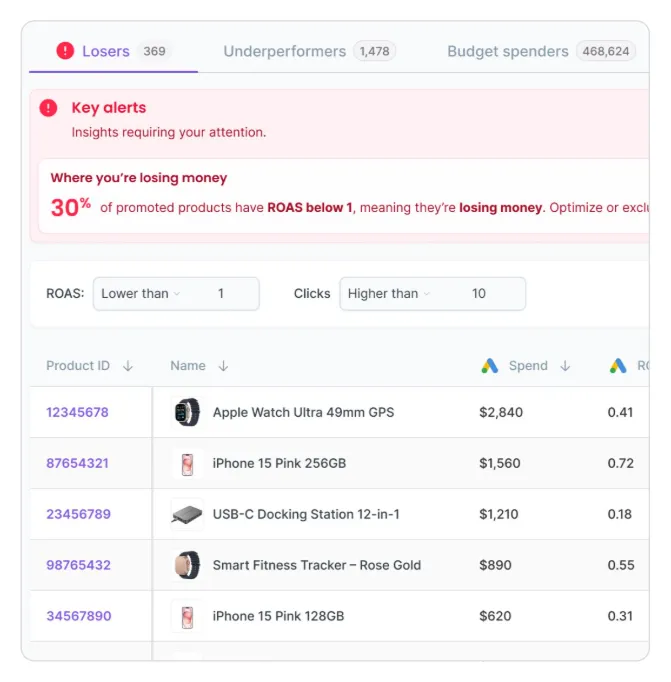Open product ID 34567890 link

(x=79, y=616)
